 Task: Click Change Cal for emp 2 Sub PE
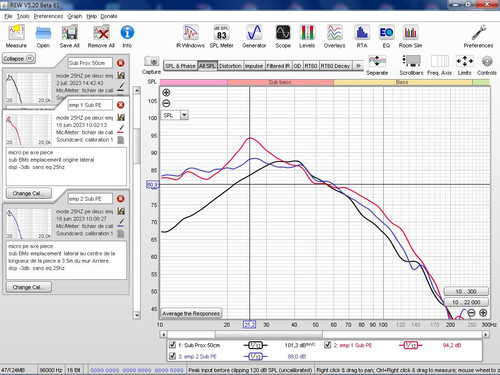[x=29, y=287]
